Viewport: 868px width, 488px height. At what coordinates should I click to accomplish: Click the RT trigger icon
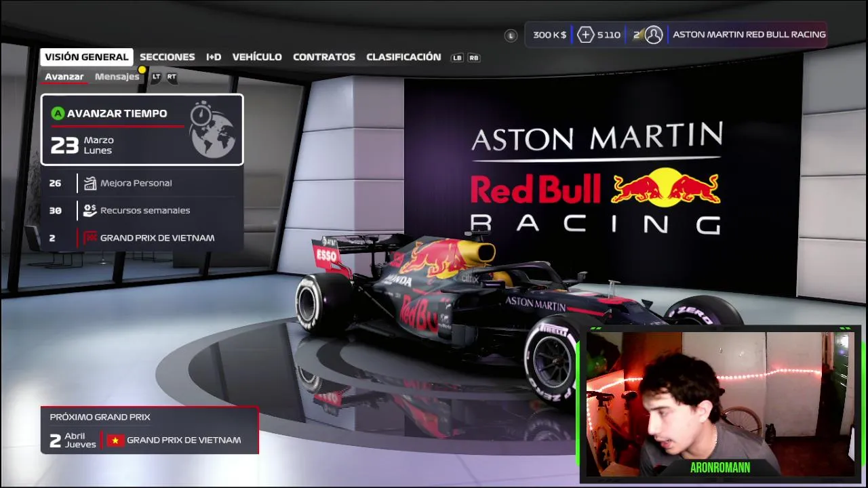(x=172, y=77)
